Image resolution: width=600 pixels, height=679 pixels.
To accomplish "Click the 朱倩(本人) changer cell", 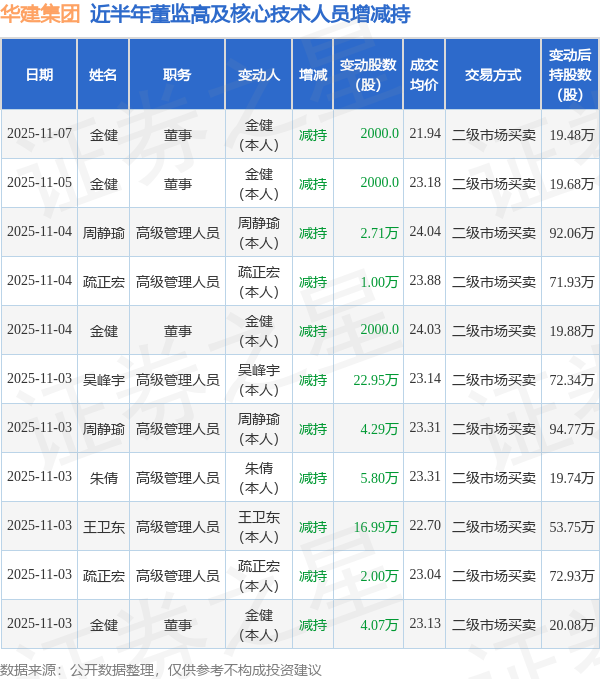I will (259, 478).
